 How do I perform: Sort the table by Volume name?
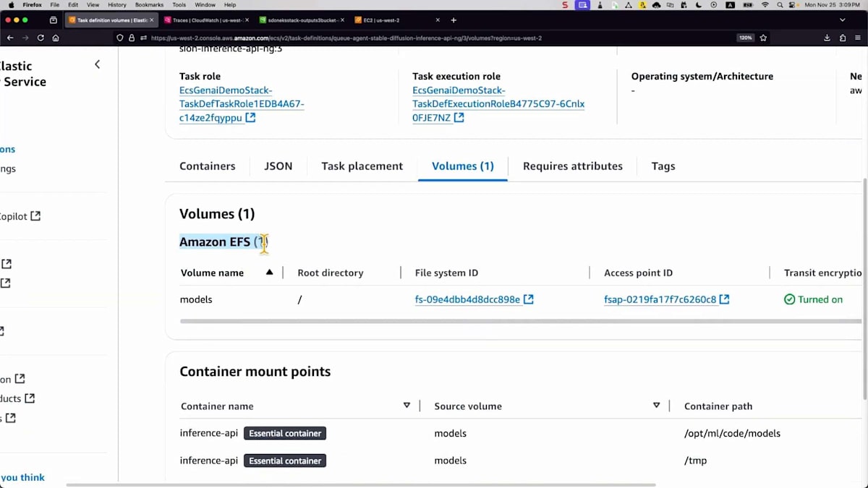click(x=269, y=273)
